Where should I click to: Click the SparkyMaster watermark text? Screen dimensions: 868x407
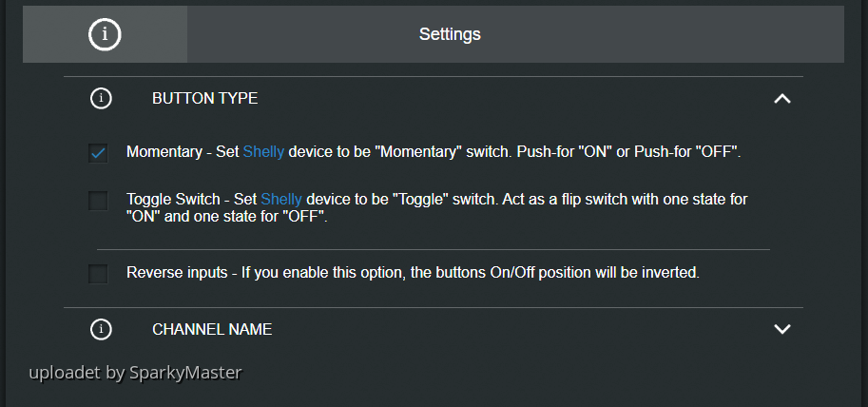pos(135,372)
